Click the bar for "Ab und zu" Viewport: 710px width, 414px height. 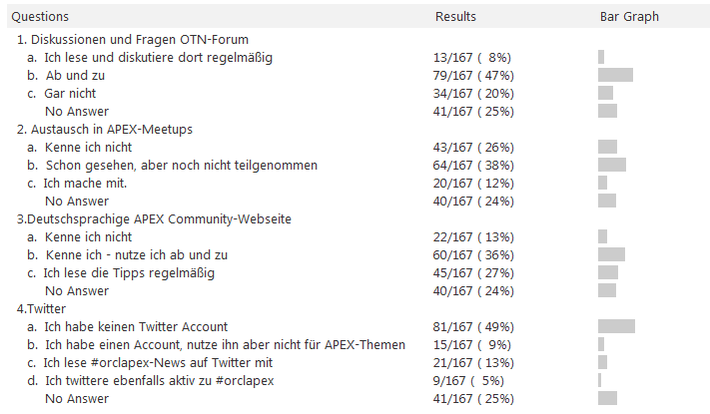coord(615,75)
